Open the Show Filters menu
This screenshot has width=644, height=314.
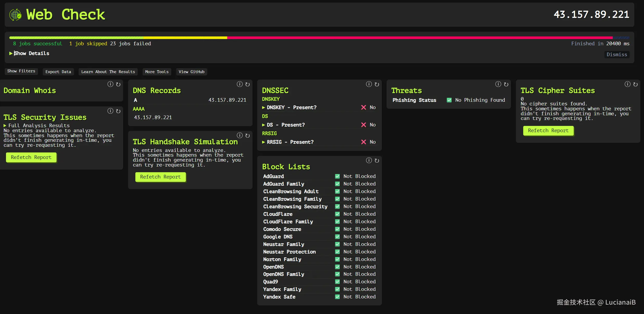click(x=21, y=71)
